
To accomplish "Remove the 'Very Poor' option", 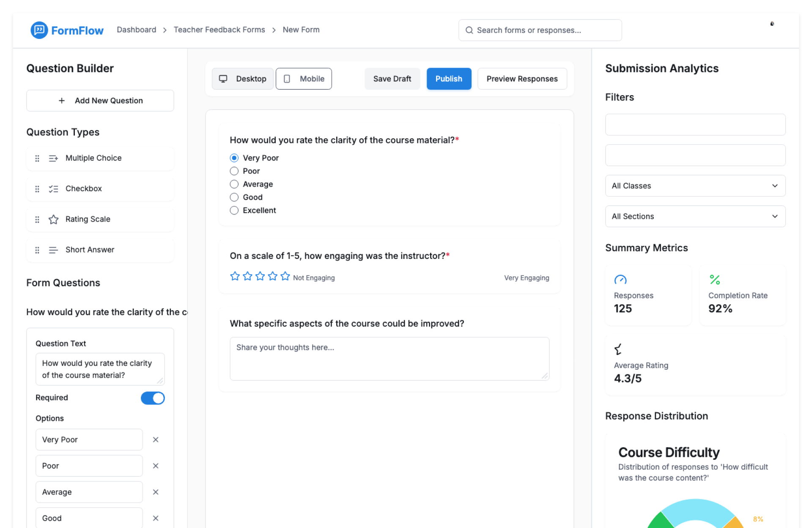I will [x=156, y=440].
